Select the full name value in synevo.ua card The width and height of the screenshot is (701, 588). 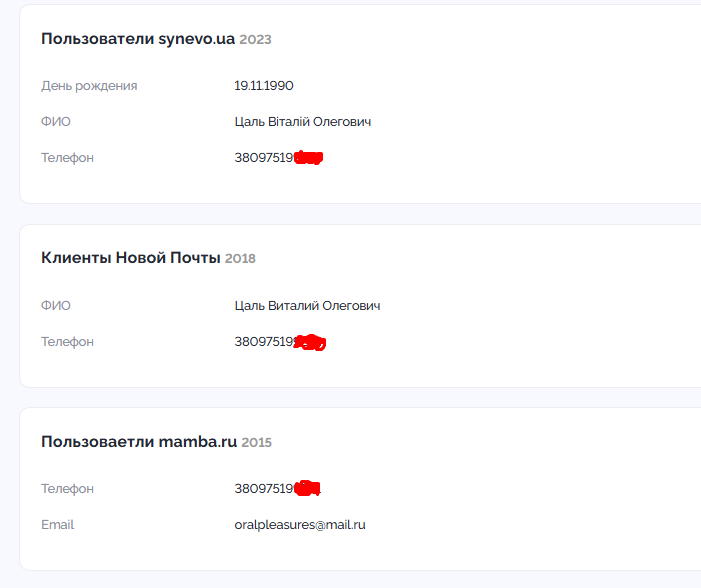[303, 122]
